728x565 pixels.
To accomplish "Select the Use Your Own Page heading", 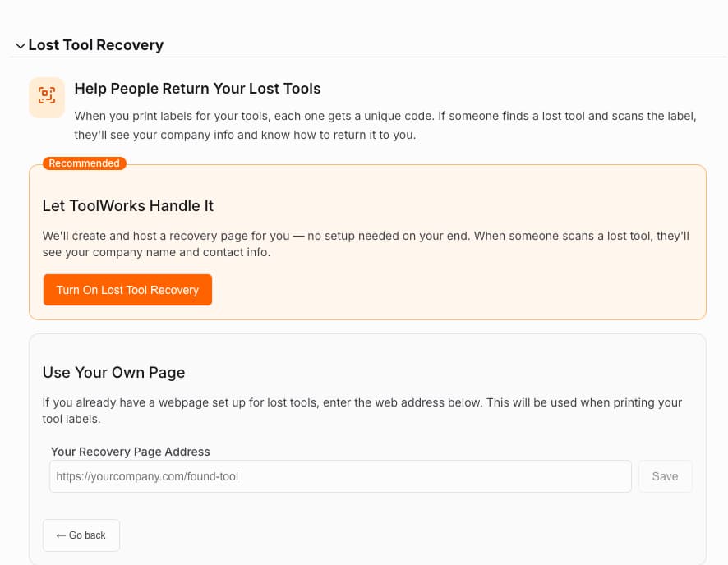I will (x=113, y=372).
